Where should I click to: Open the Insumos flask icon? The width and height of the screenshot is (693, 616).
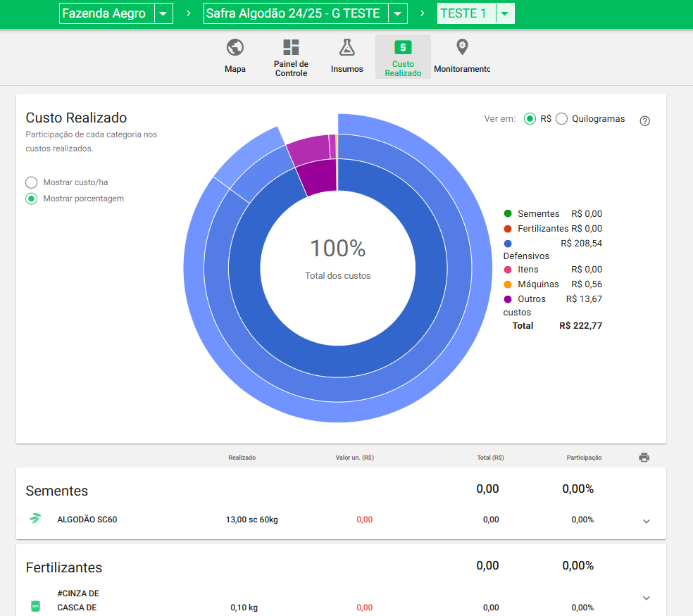pos(346,47)
